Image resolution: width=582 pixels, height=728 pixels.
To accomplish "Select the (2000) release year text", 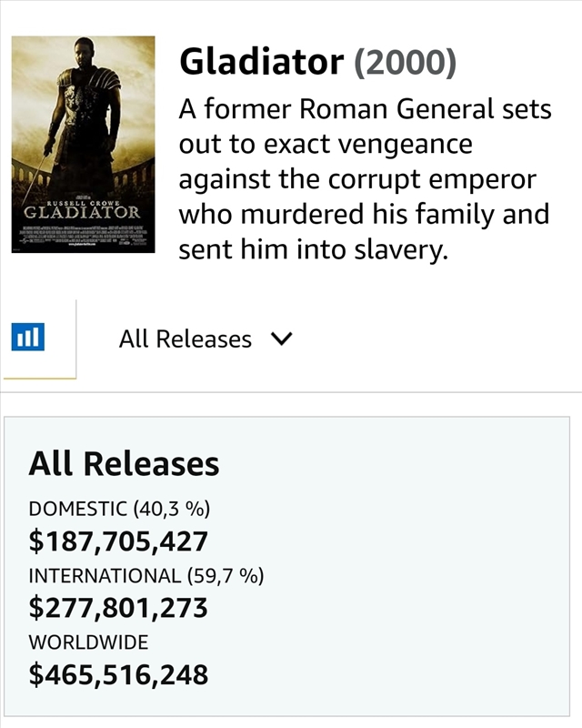I will [405, 62].
